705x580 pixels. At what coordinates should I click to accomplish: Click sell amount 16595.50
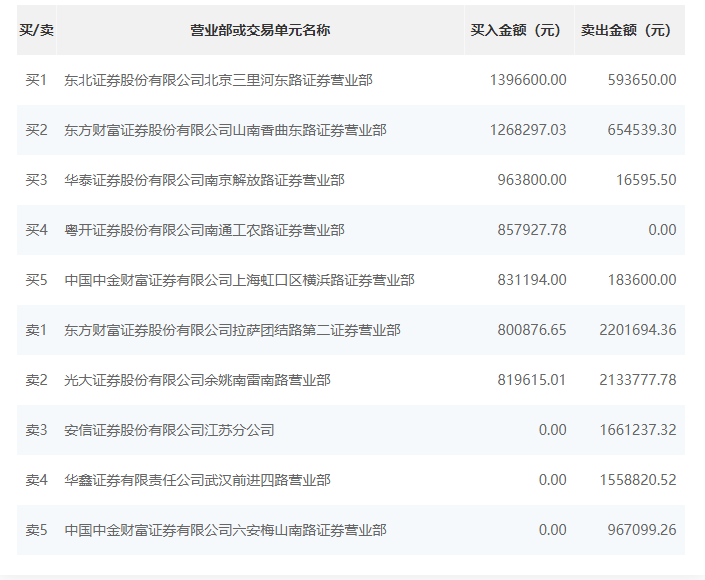coord(646,180)
